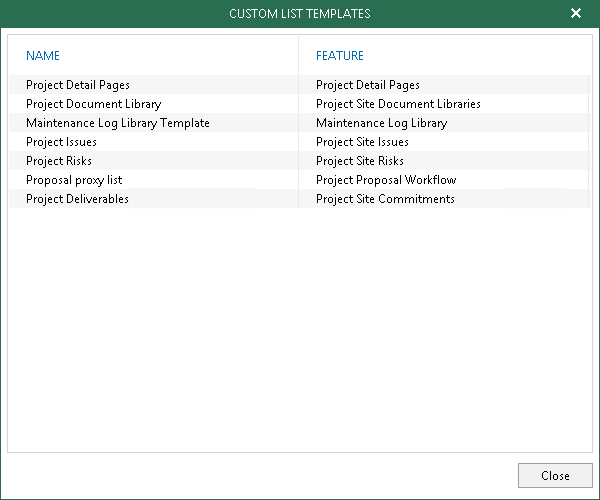The image size is (600, 500).
Task: Select the Project Deliverables template
Action: 77,199
